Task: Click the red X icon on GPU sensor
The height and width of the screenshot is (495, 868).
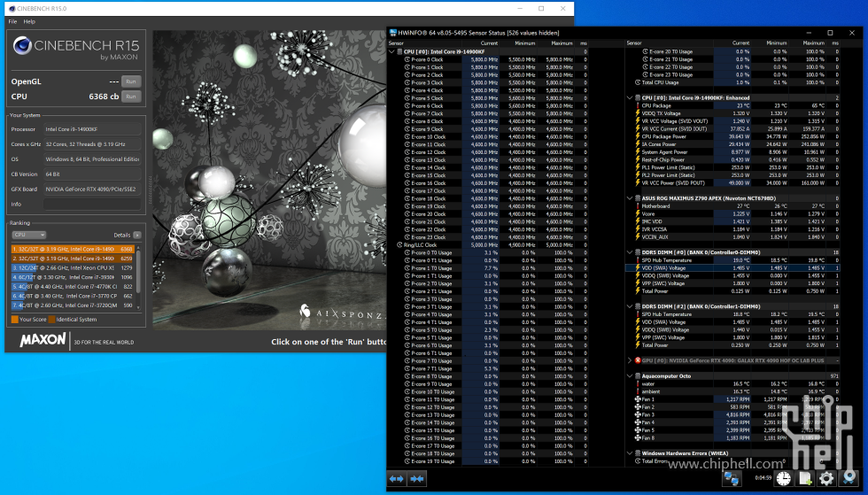Action: [638, 360]
